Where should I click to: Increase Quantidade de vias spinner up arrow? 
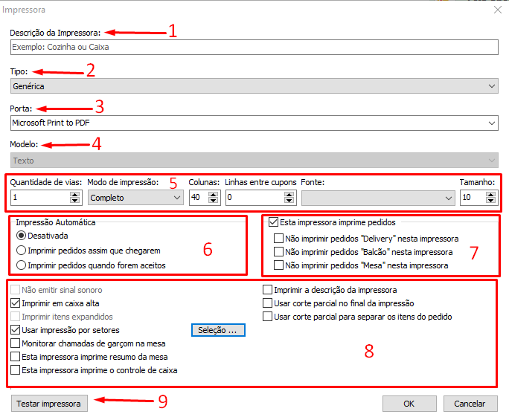(x=74, y=194)
